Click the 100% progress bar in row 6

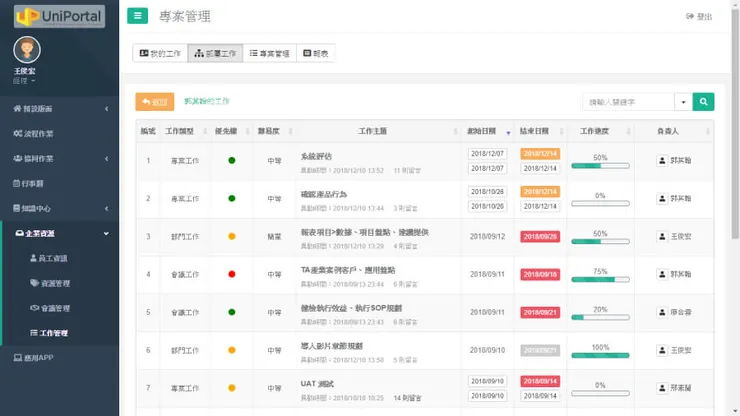click(x=600, y=355)
